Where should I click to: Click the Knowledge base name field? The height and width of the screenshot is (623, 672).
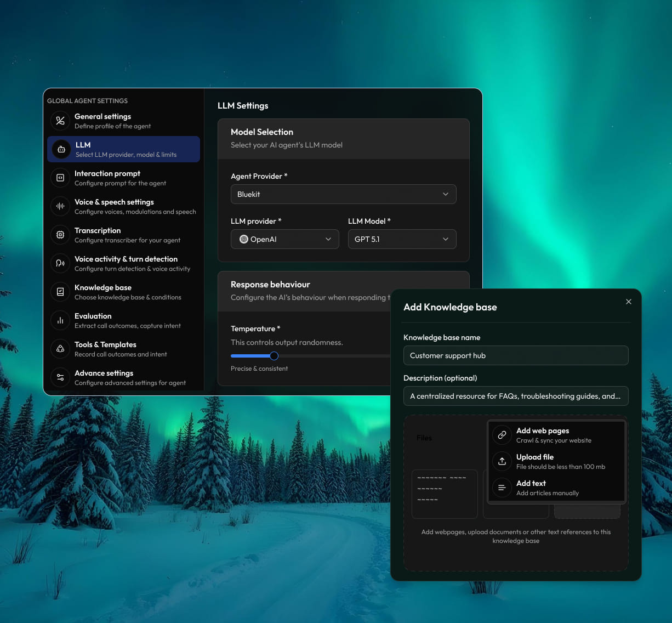pos(515,355)
